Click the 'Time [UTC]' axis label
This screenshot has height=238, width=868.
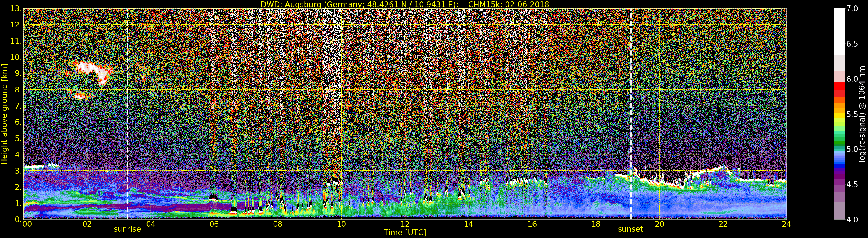405,233
